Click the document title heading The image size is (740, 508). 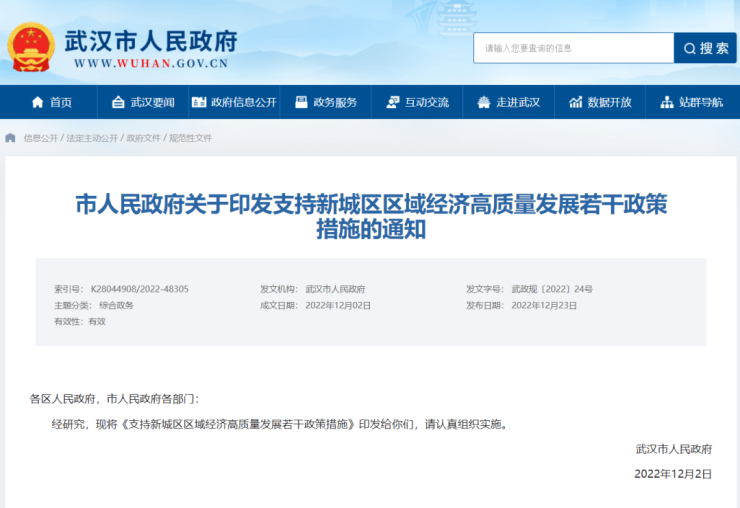pos(371,217)
